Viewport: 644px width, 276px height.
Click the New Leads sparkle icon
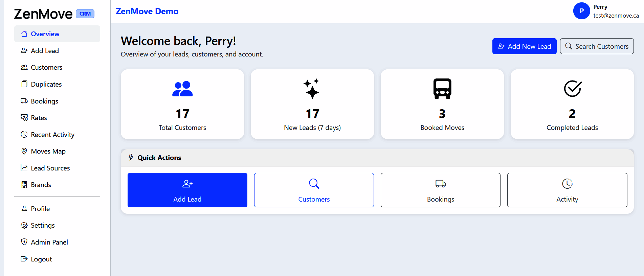click(312, 89)
